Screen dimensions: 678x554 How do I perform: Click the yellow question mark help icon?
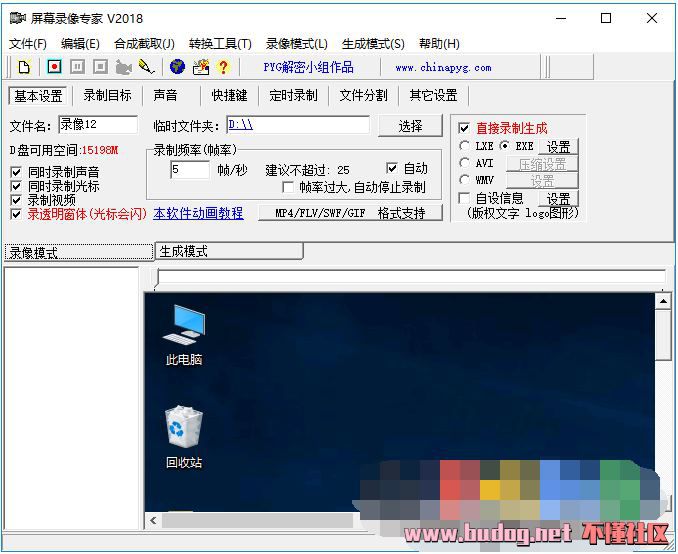coord(223,67)
